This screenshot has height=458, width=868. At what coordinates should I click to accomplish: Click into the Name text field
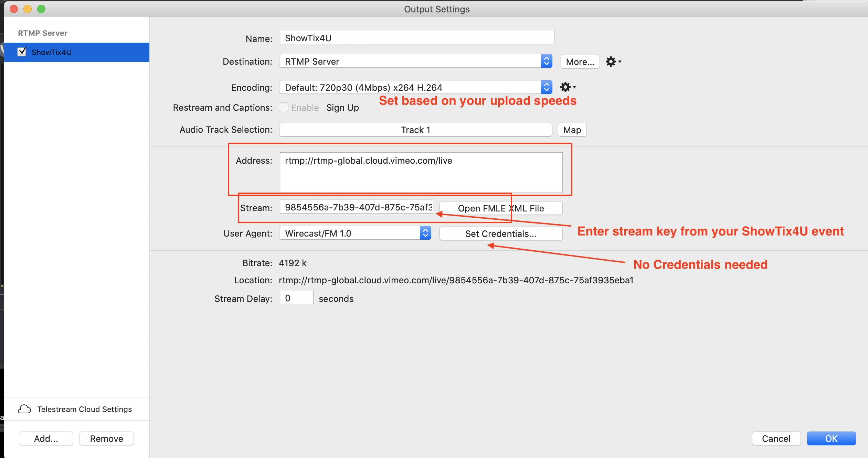pyautogui.click(x=417, y=37)
